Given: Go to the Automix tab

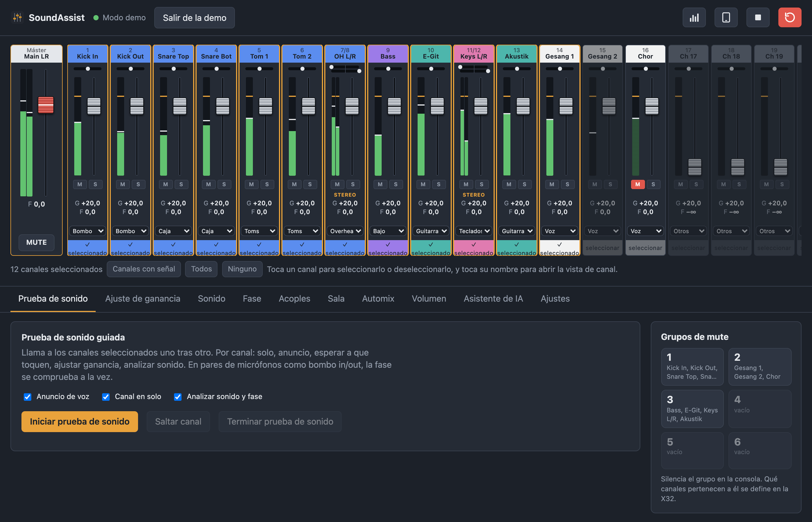Looking at the screenshot, I should pos(378,299).
